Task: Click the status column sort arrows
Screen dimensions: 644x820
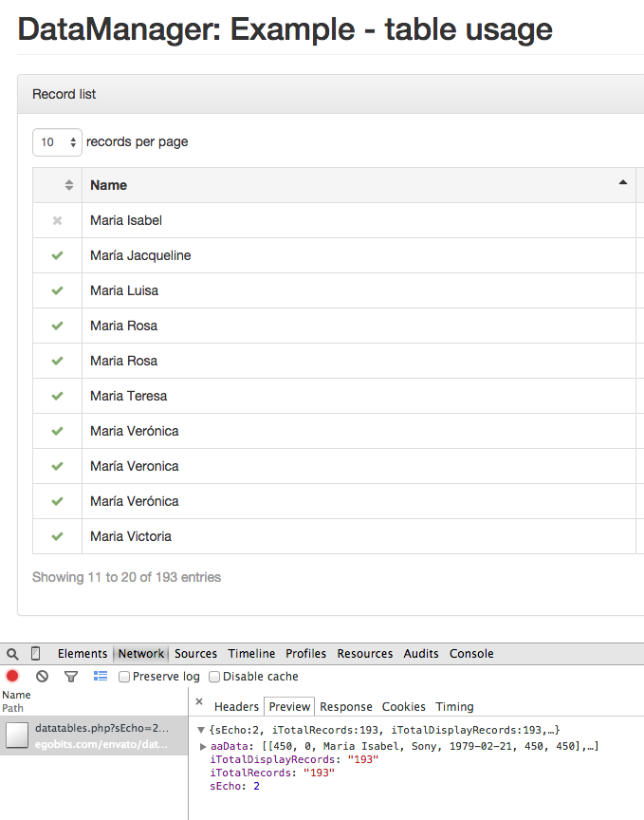Action: coord(69,185)
